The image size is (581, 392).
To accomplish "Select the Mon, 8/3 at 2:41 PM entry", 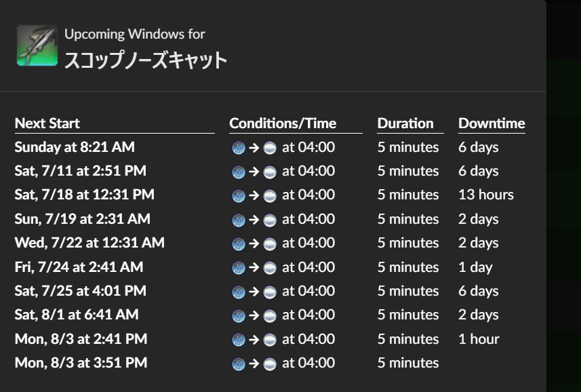I will point(81,339).
